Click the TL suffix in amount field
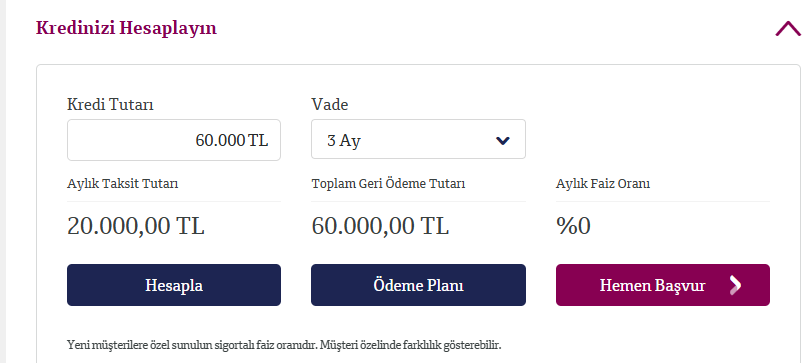811x363 pixels. (258, 140)
